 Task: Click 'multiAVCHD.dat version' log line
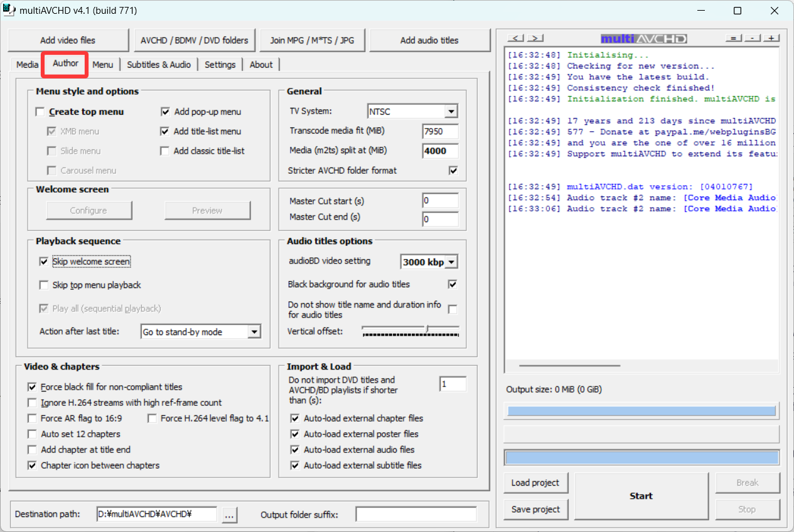660,186
